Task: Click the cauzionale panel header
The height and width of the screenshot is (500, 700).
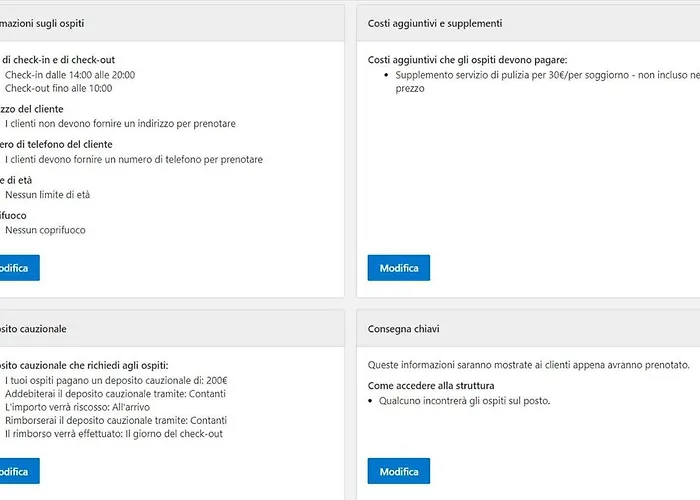Action: tap(33, 328)
